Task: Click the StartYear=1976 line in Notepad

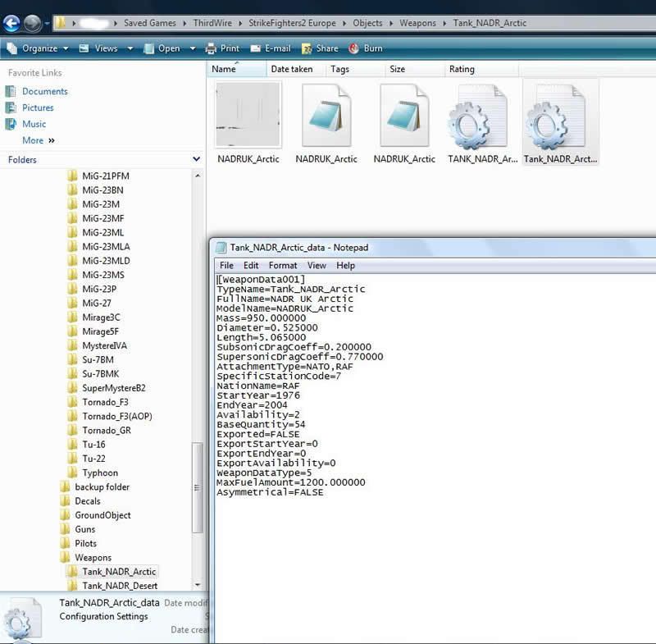Action: click(258, 395)
